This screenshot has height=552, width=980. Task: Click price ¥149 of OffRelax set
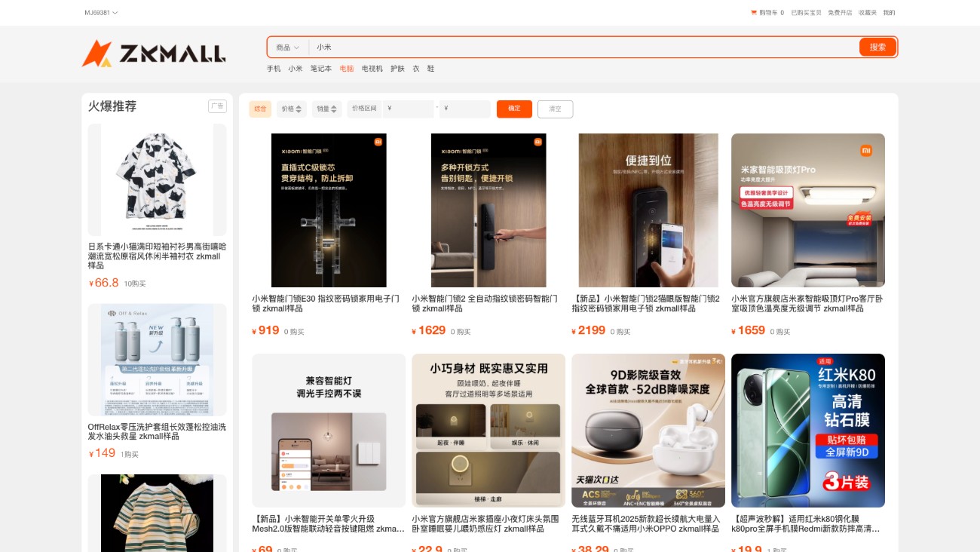[103, 453]
